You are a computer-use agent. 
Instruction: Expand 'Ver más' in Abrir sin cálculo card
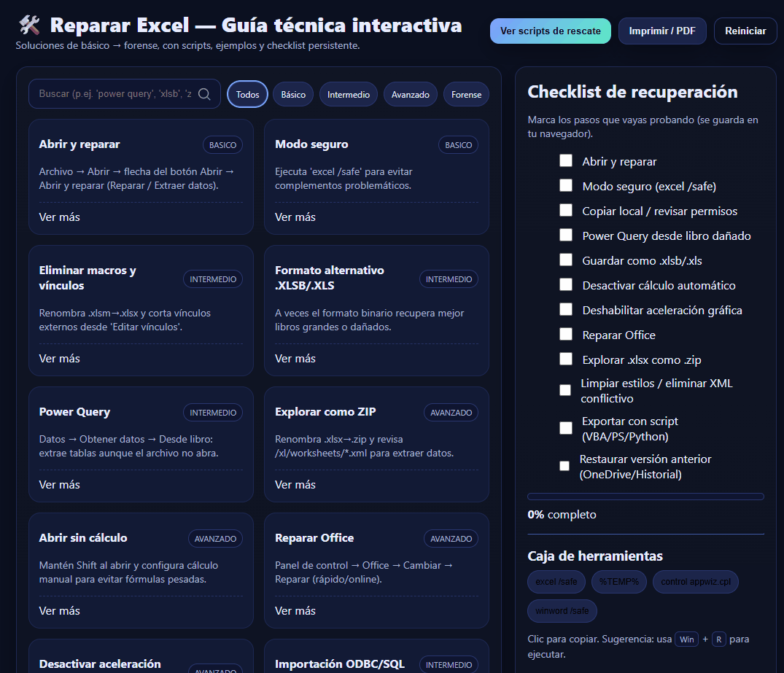coord(60,610)
